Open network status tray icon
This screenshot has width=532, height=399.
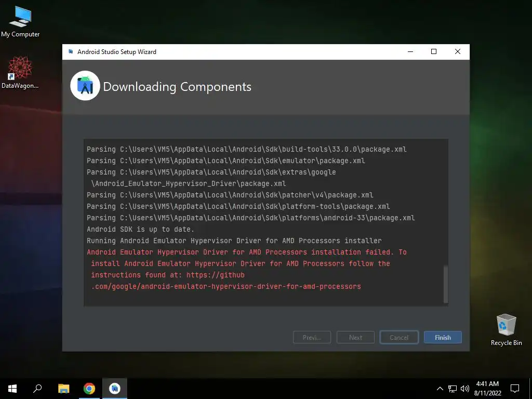coord(453,389)
